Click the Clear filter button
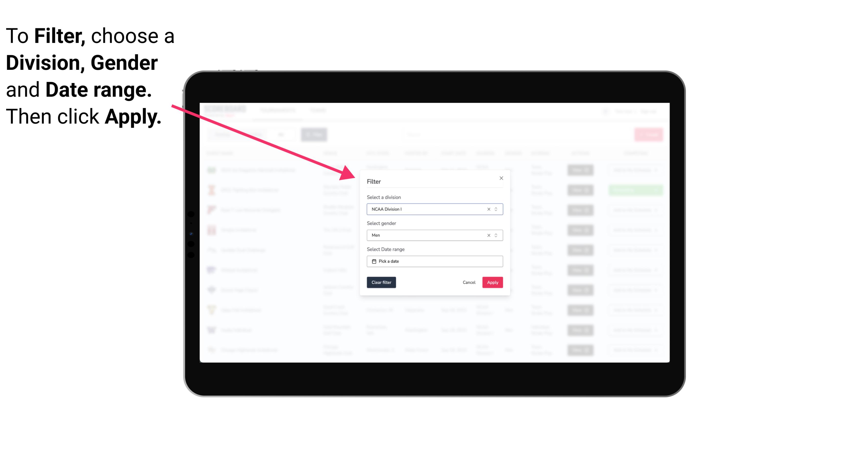 click(381, 283)
